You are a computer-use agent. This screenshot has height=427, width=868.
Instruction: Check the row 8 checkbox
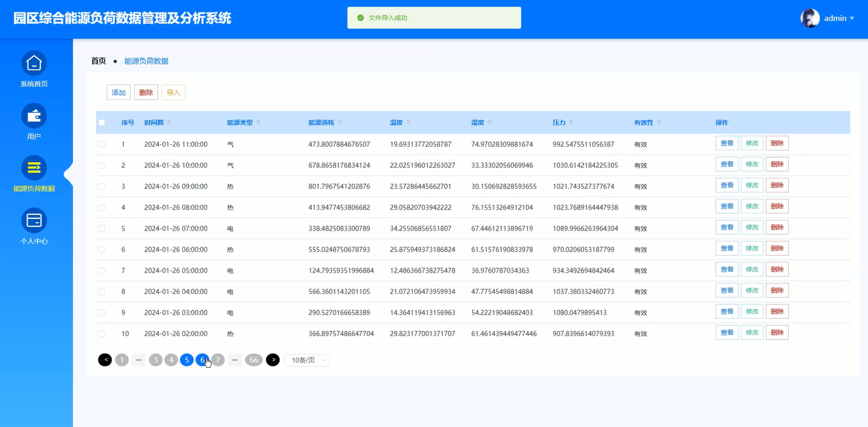pyautogui.click(x=102, y=292)
